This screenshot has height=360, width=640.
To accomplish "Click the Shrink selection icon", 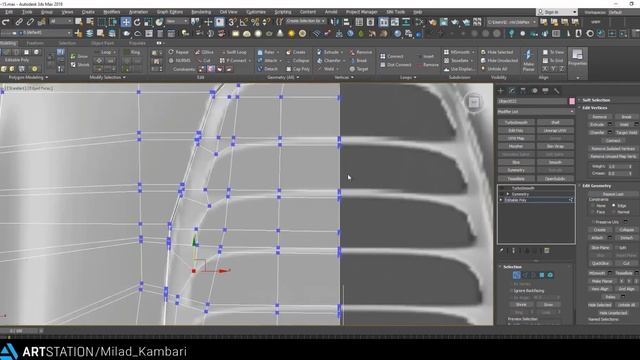I will coord(80,64).
